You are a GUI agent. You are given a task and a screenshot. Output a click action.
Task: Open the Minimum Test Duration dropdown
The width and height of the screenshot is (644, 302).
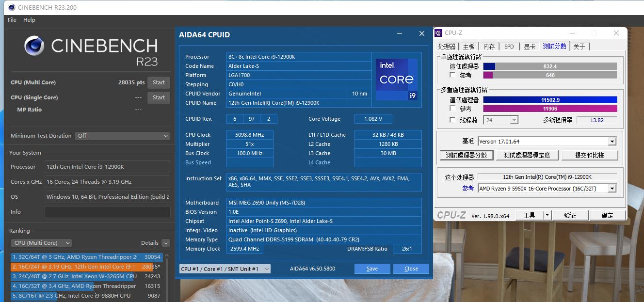tap(122, 136)
